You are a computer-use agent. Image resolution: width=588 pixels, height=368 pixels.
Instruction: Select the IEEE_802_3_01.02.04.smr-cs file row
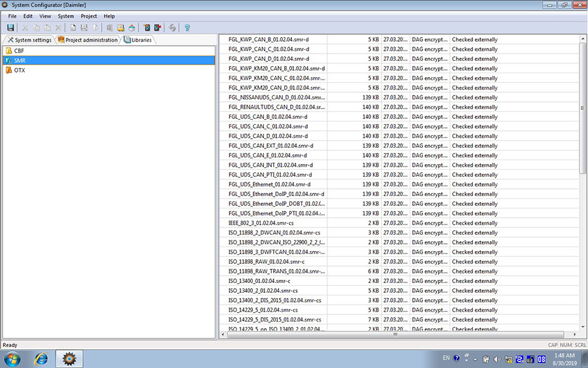[274, 223]
